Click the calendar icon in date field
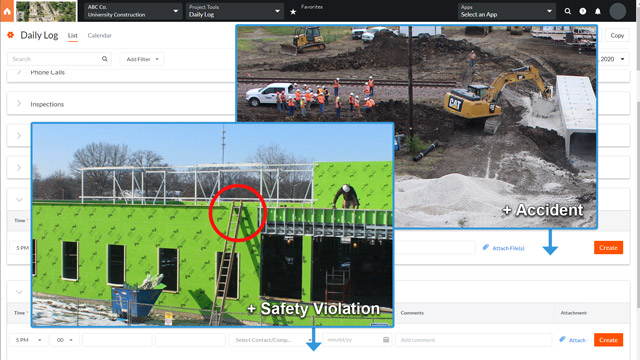640x360 pixels. [386, 340]
